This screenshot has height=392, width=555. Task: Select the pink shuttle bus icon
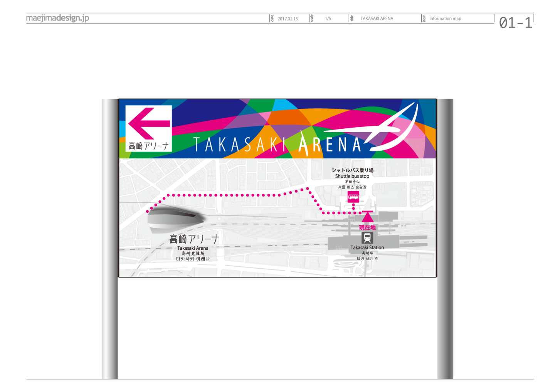tap(353, 197)
